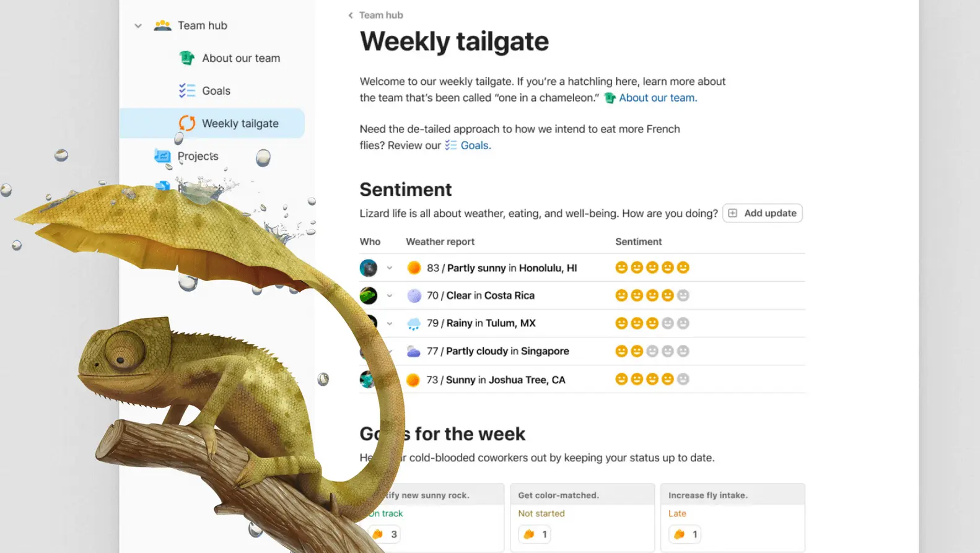Click the Team hub people icon

(x=162, y=25)
